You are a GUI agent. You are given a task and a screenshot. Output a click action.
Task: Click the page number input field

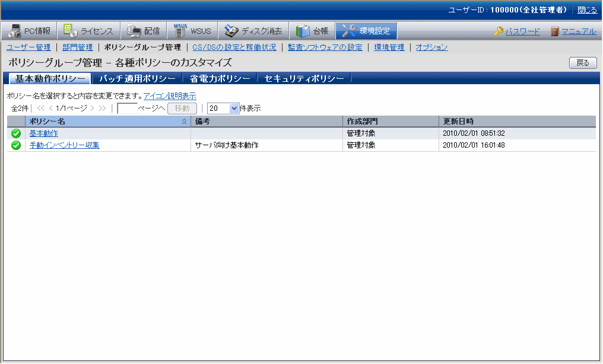127,108
